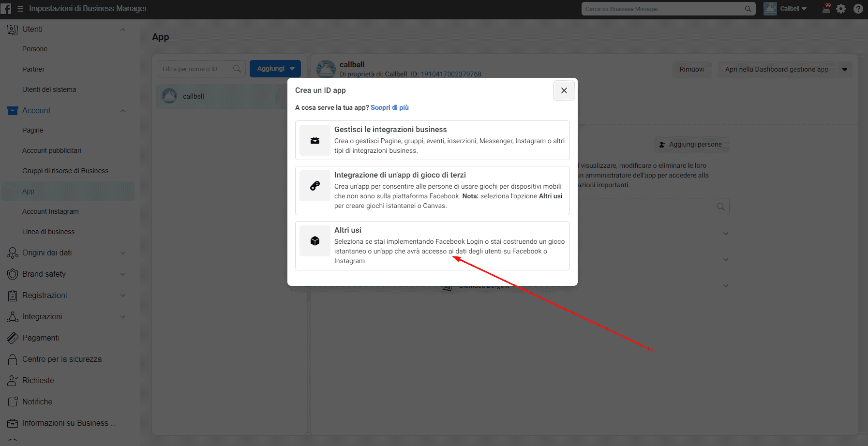868x446 pixels.
Task: Select the Altri usi option
Action: (x=432, y=246)
